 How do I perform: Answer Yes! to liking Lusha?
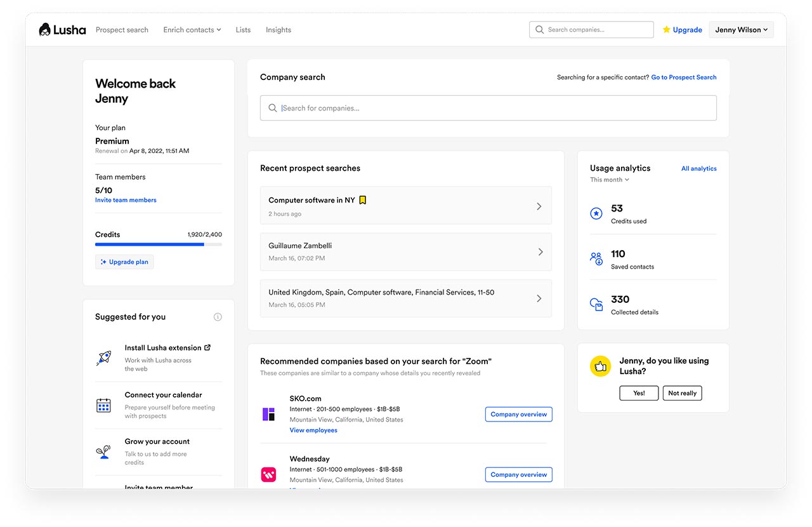point(639,393)
